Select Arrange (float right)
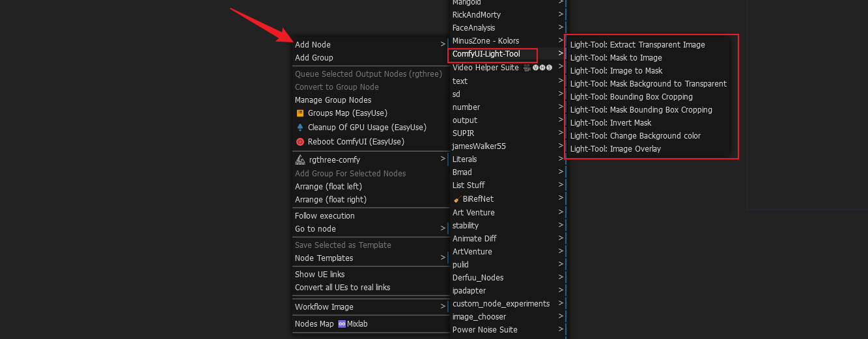This screenshot has height=339, width=868. pos(371,200)
